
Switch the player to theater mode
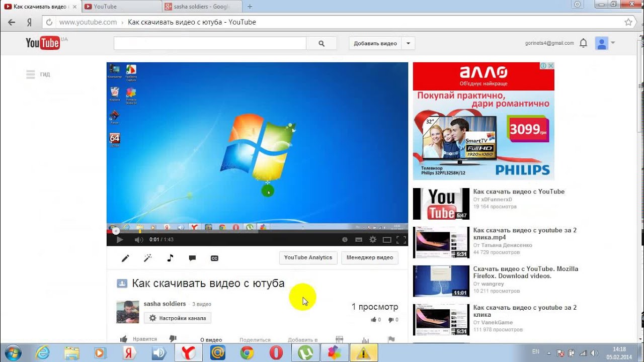coord(387,240)
